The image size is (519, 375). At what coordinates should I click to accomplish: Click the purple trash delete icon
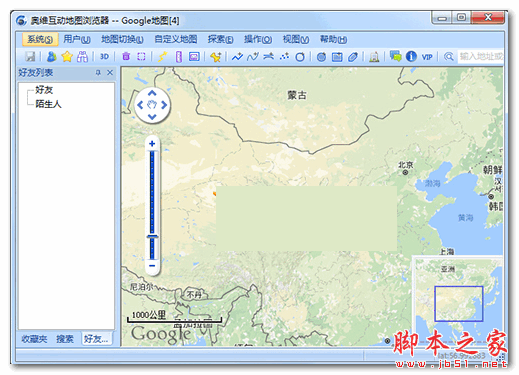click(126, 56)
